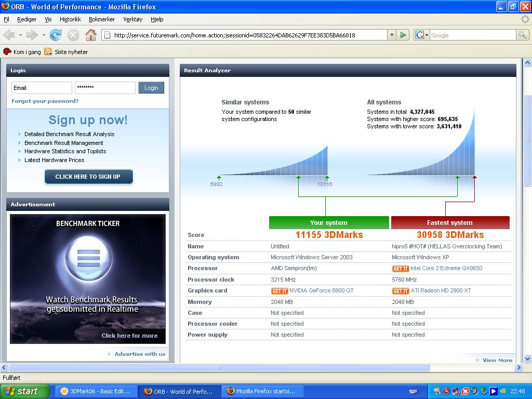
Task: Open the Advertise with us link
Action: (140, 354)
